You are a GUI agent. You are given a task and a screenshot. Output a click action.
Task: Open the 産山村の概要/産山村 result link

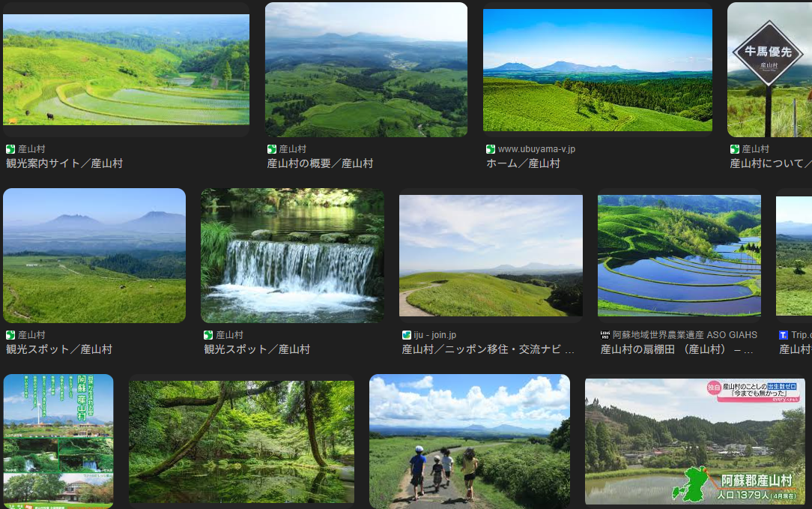pos(320,163)
